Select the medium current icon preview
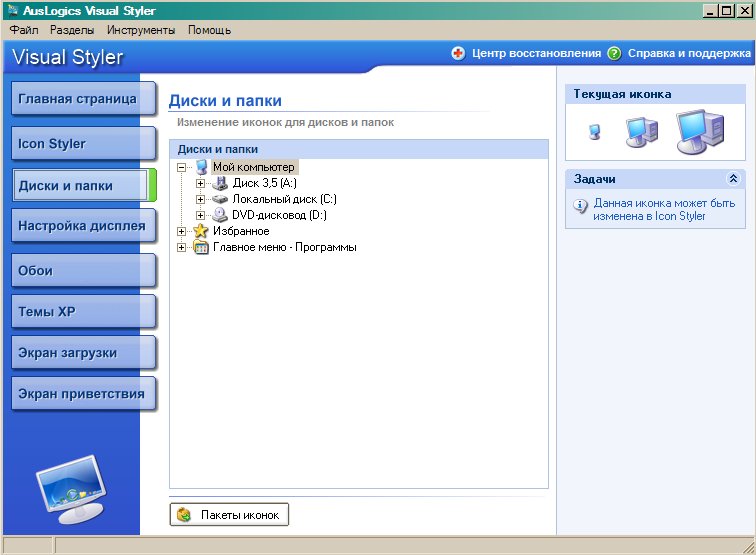 point(642,132)
